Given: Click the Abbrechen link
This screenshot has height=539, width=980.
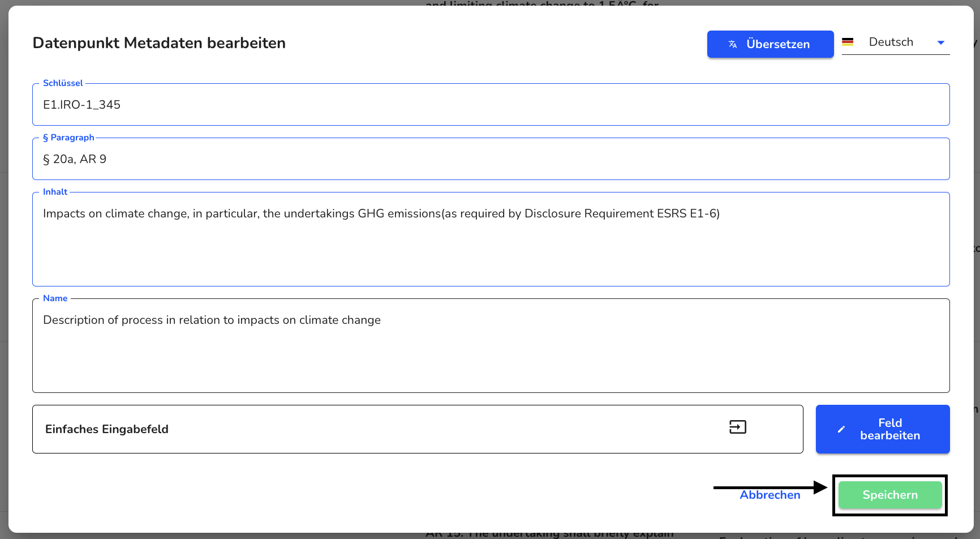Looking at the screenshot, I should point(770,495).
